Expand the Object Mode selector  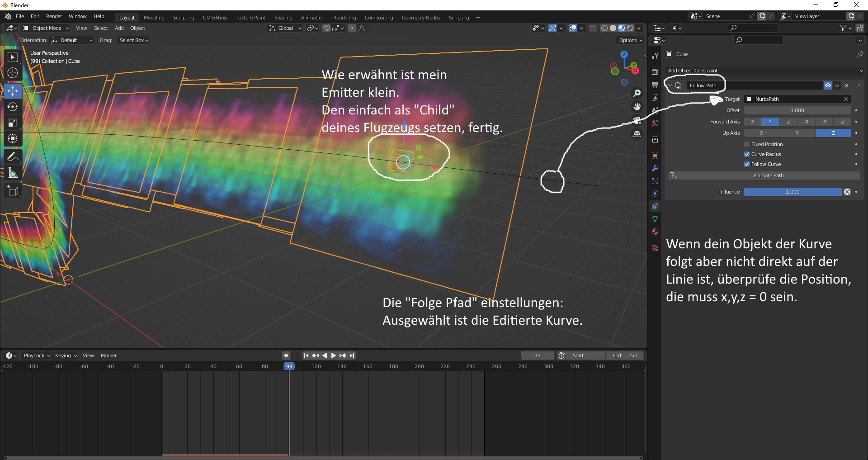pos(46,28)
